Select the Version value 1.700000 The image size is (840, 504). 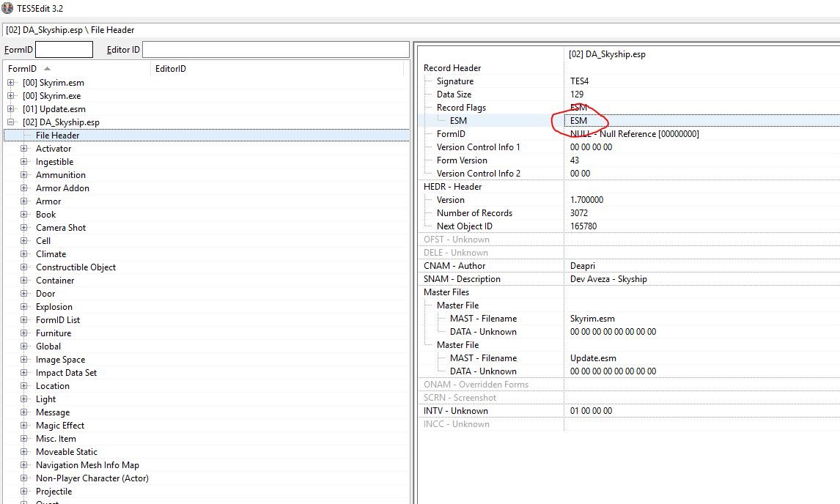pyautogui.click(x=586, y=200)
